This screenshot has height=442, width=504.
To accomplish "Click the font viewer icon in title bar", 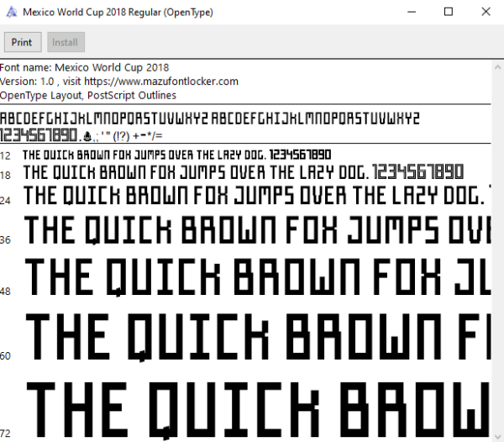I will click(x=12, y=13).
